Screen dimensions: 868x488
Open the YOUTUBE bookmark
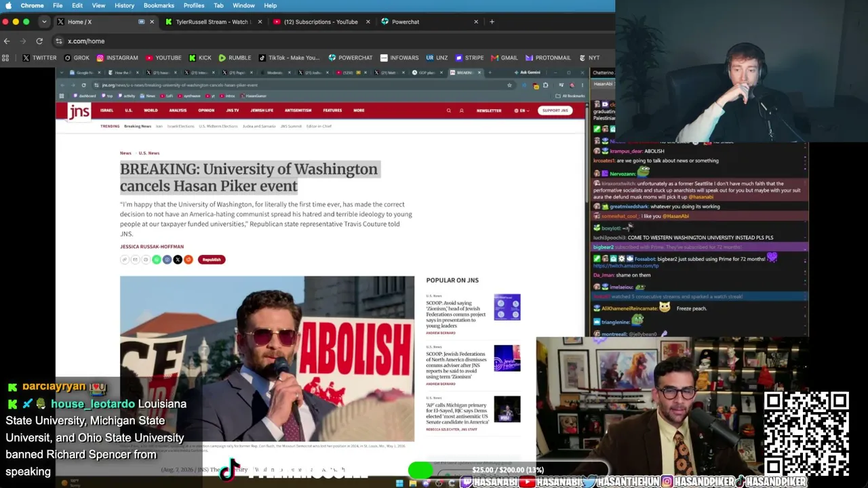coord(163,58)
